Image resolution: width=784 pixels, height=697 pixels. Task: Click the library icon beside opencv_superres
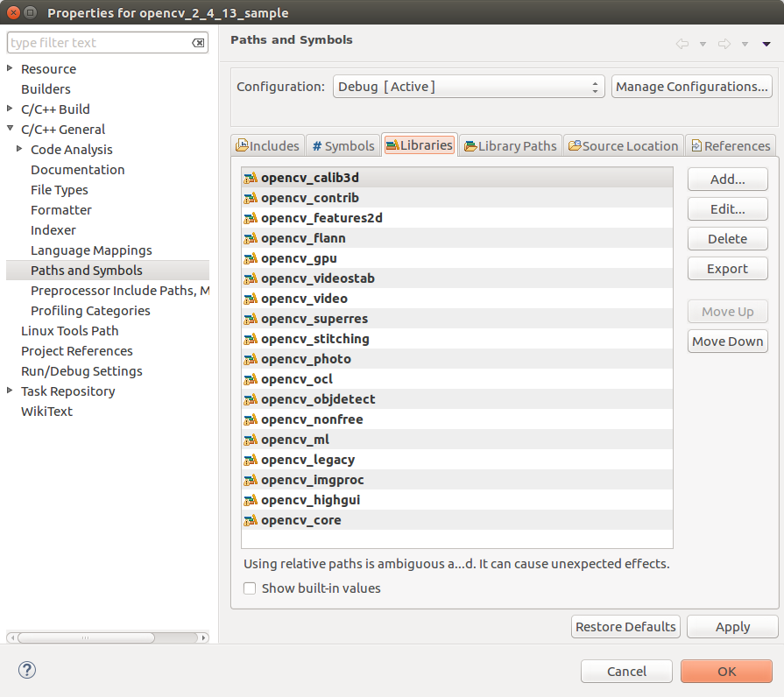coord(251,319)
